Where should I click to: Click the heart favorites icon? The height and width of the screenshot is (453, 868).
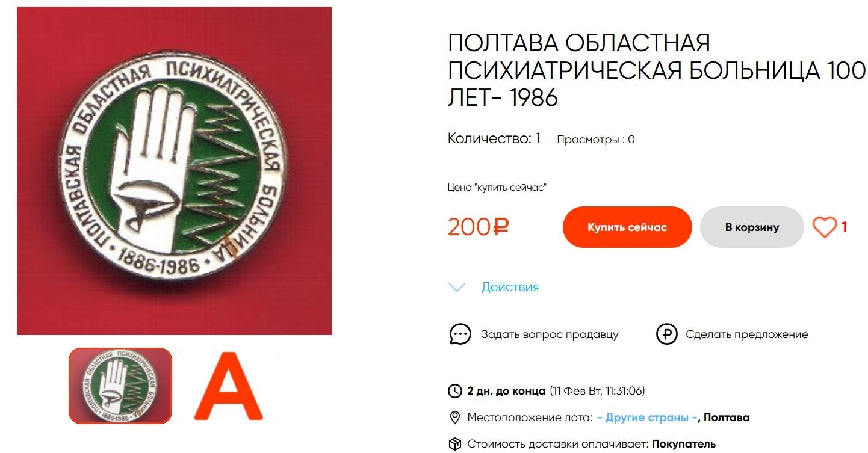825,227
